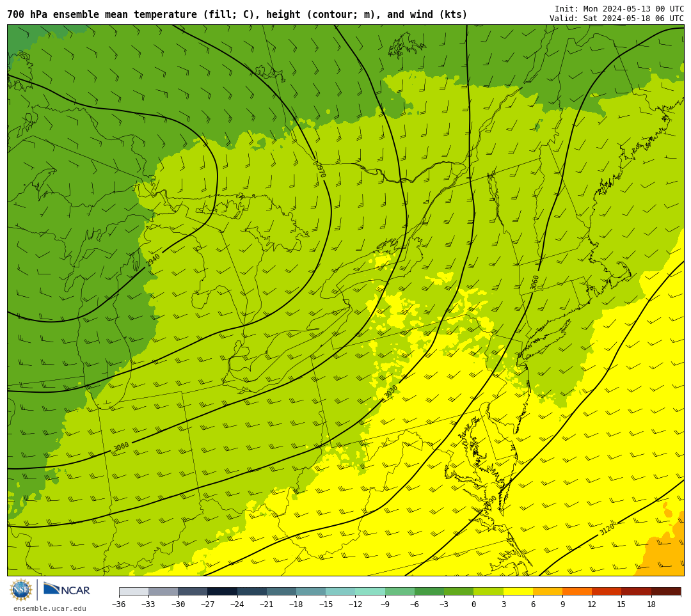Pick the yellow swatch between 3 and 6
The width and height of the screenshot is (691, 616).
(x=518, y=592)
